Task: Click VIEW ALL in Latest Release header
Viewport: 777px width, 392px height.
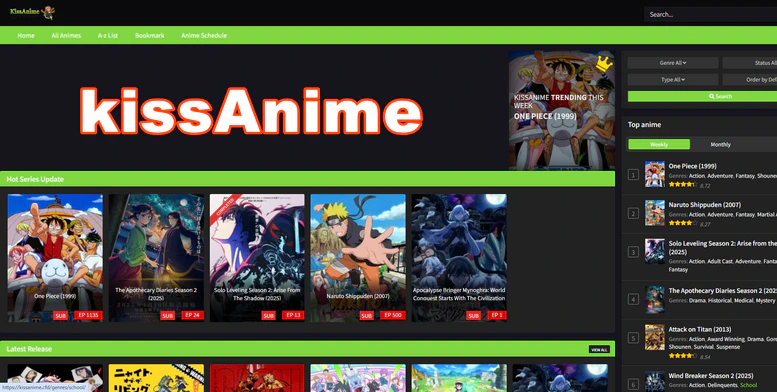Action: [599, 349]
